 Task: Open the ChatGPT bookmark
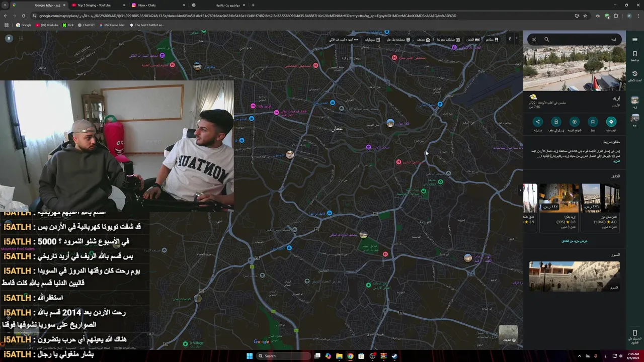[x=86, y=25]
